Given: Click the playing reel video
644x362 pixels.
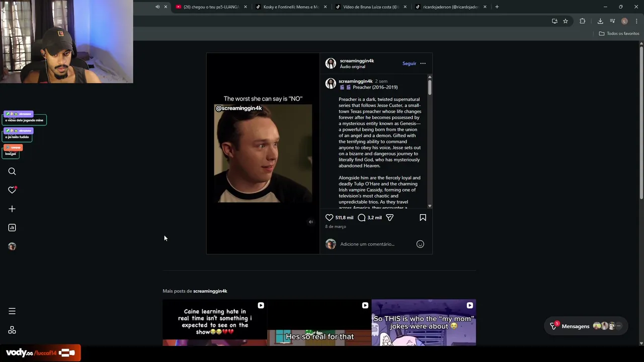Looking at the screenshot, I should tap(263, 153).
